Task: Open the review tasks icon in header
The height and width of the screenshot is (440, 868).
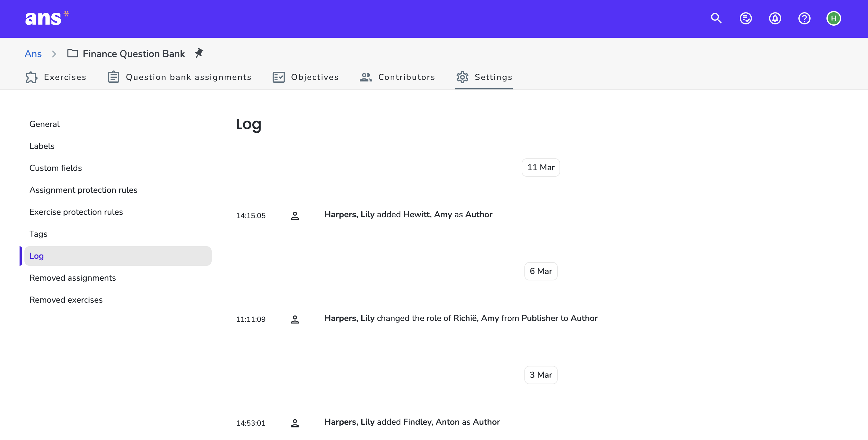Action: [745, 18]
